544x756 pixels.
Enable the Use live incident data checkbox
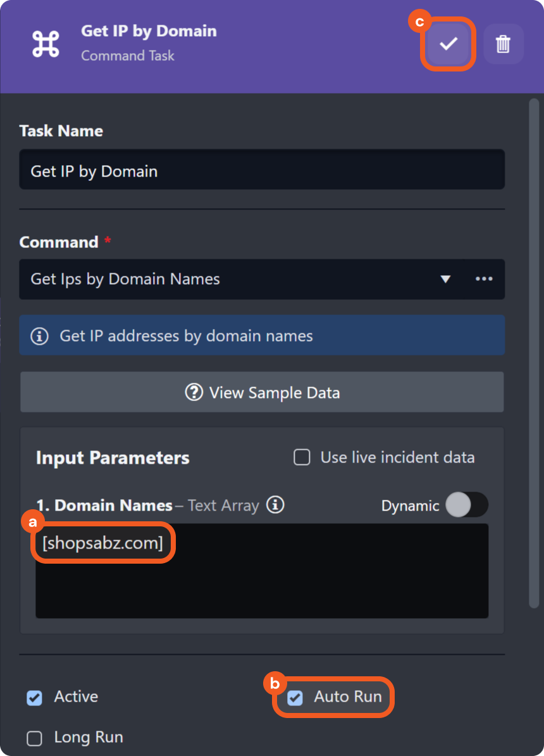(x=302, y=457)
